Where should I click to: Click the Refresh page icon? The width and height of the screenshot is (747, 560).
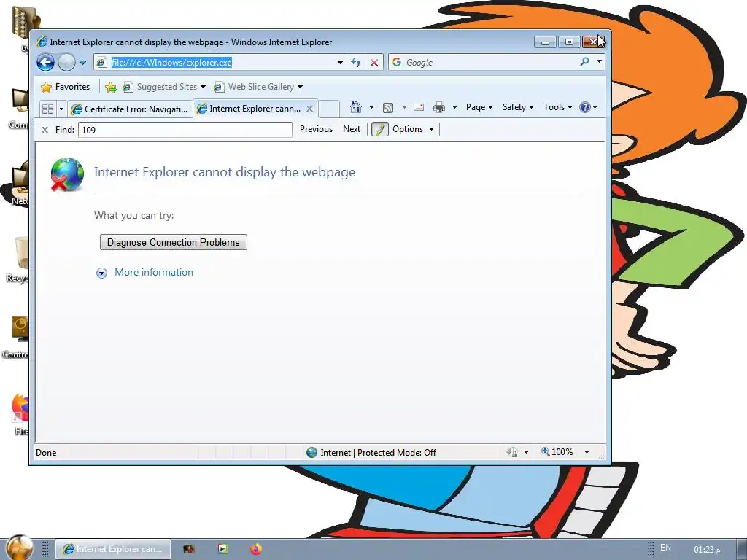356,63
